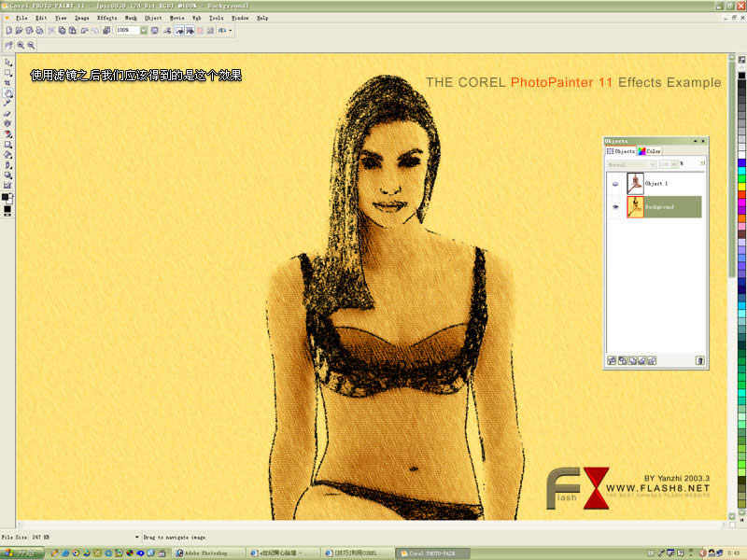Hide the Background layer eye icon
The image size is (747, 560).
coord(615,207)
